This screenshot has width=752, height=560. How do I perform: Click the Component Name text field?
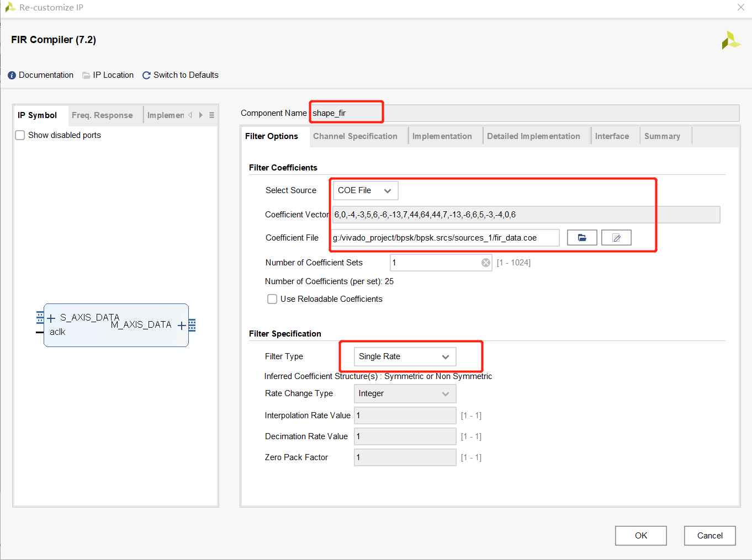point(346,113)
